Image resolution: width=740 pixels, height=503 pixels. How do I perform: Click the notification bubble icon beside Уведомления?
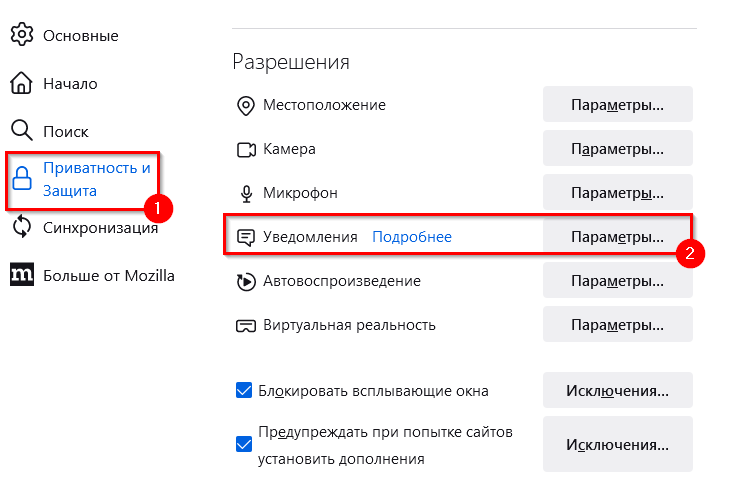[x=245, y=237]
